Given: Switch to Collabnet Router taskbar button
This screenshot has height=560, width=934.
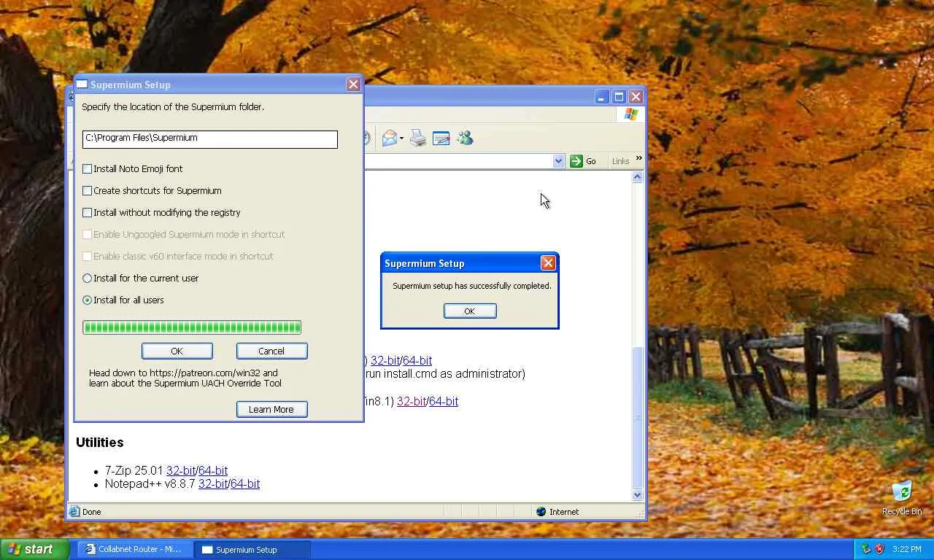Looking at the screenshot, I should click(x=136, y=549).
